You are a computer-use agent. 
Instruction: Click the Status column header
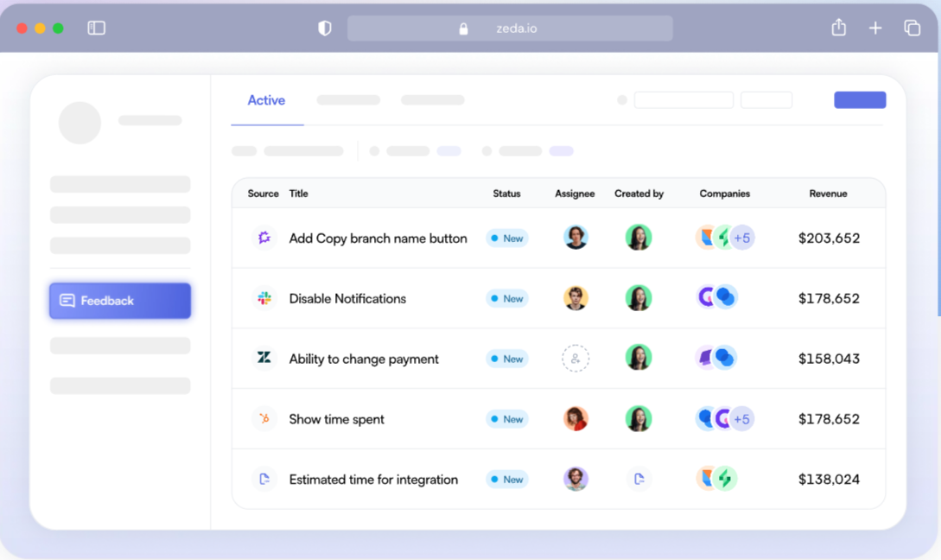point(506,194)
